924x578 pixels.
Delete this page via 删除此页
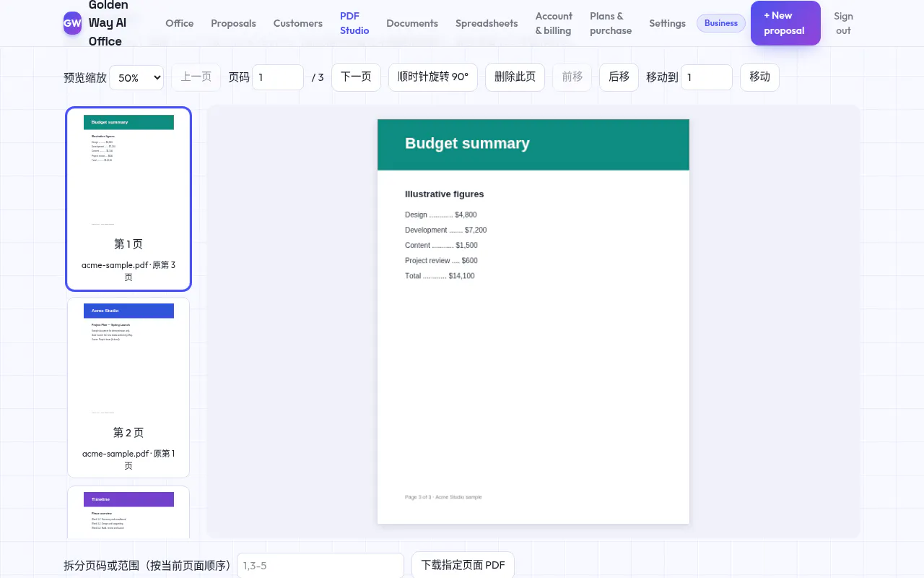click(515, 77)
